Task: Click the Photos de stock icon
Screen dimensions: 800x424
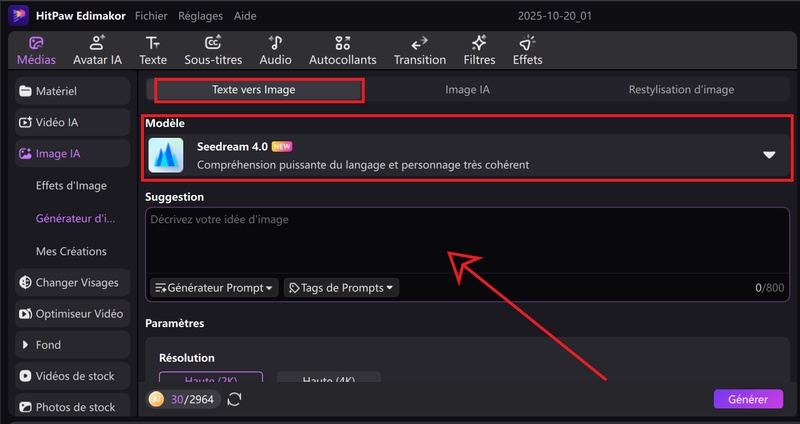Action: pyautogui.click(x=25, y=407)
